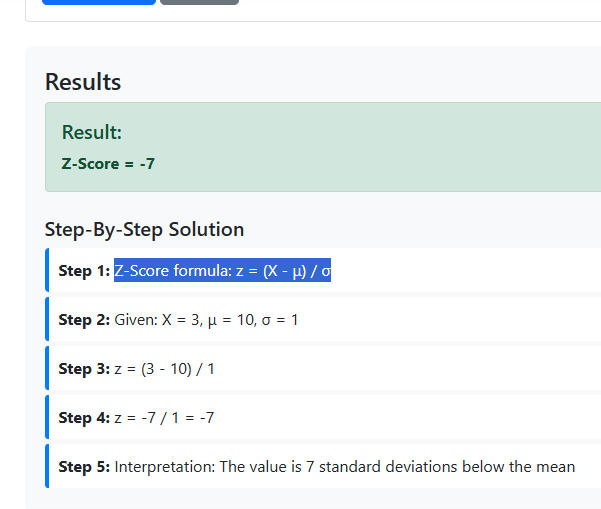
Task: Click the 'Step 5:' label
Action: 84,467
